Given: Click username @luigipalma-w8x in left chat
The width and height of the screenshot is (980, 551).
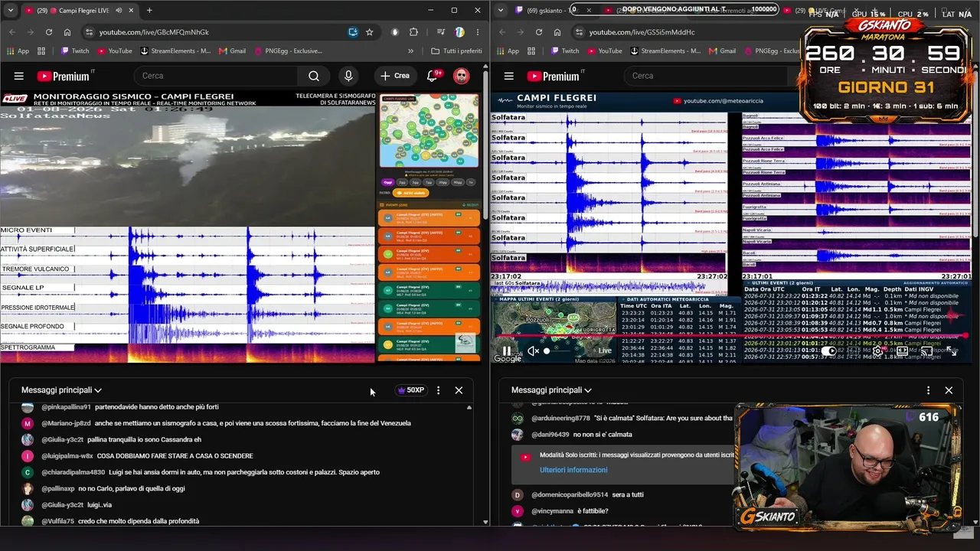Looking at the screenshot, I should [x=67, y=456].
